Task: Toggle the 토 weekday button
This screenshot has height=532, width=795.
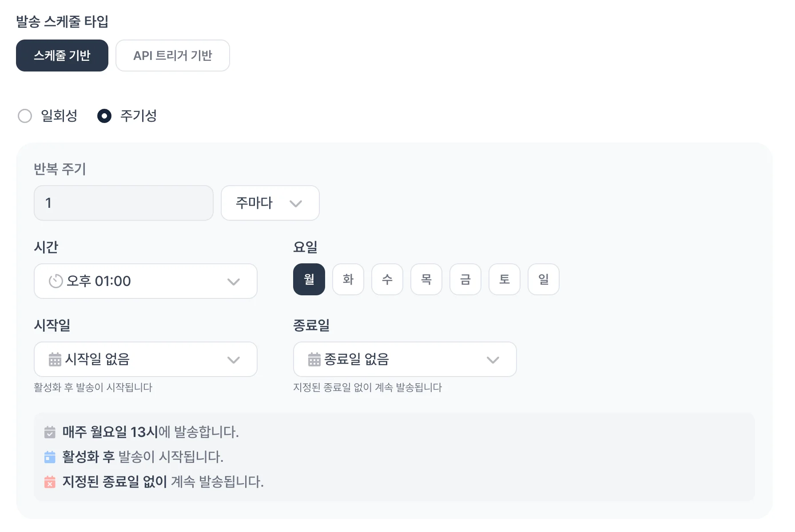Action: tap(504, 279)
